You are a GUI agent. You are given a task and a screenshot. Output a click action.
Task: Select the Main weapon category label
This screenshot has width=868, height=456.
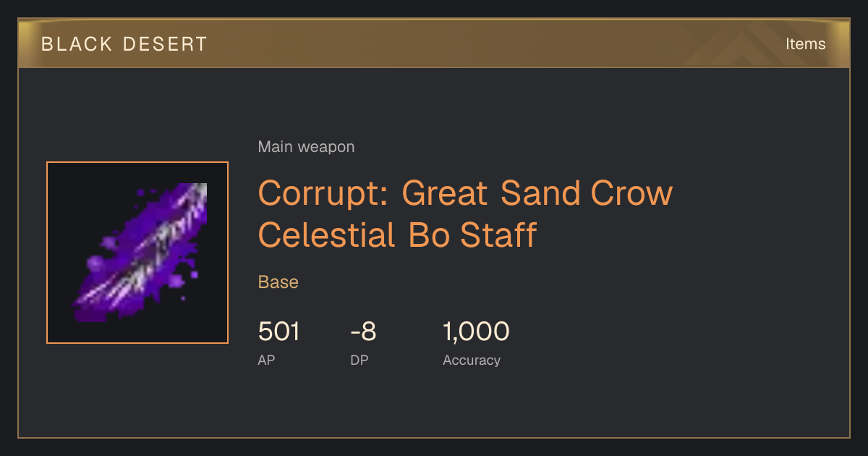click(x=306, y=147)
